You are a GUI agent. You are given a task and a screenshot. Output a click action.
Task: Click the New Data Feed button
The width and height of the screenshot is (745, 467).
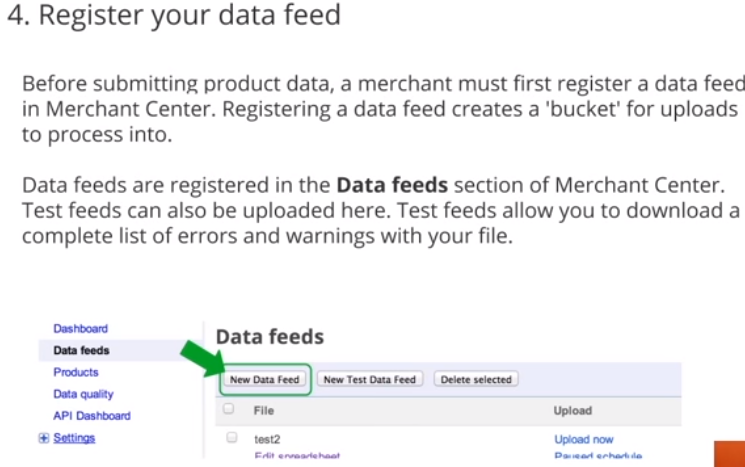[265, 380]
